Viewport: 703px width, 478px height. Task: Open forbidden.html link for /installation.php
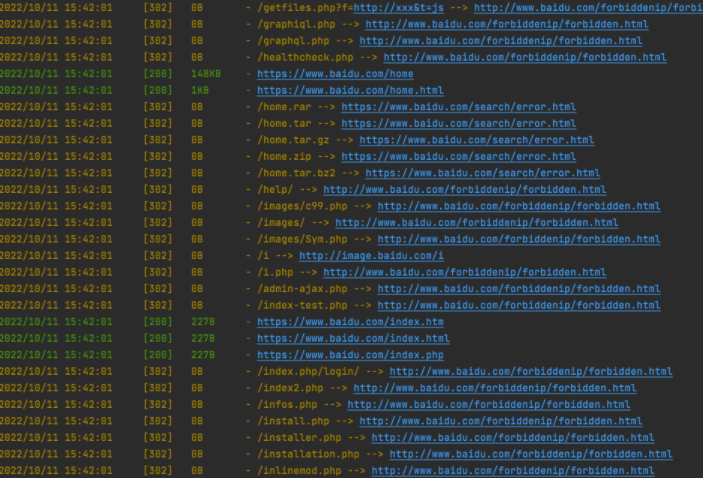[x=531, y=454]
